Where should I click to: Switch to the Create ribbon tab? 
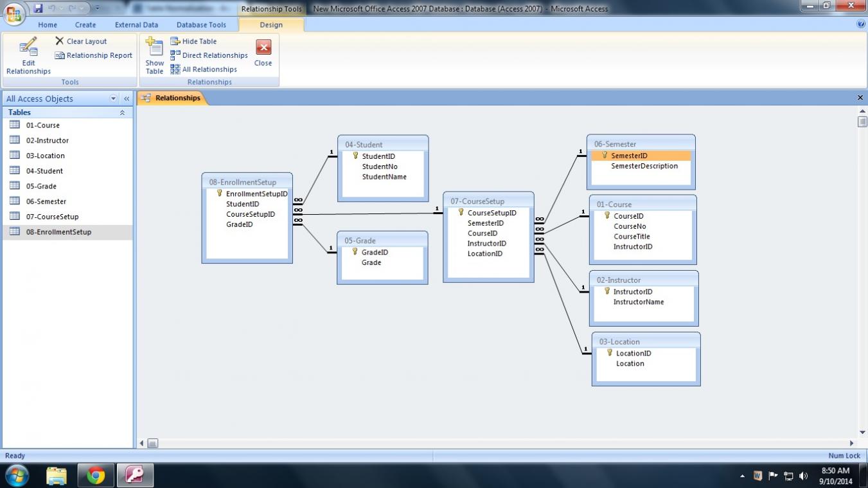point(85,25)
